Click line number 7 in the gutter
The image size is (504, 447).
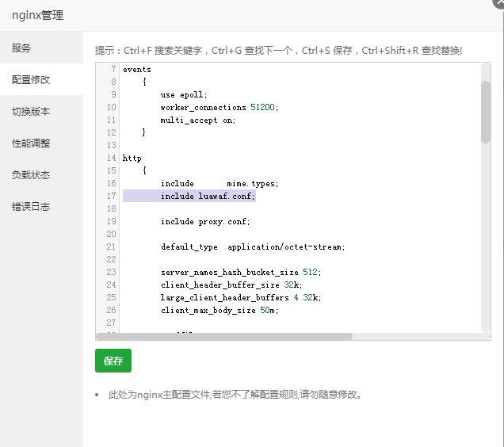pyautogui.click(x=113, y=70)
